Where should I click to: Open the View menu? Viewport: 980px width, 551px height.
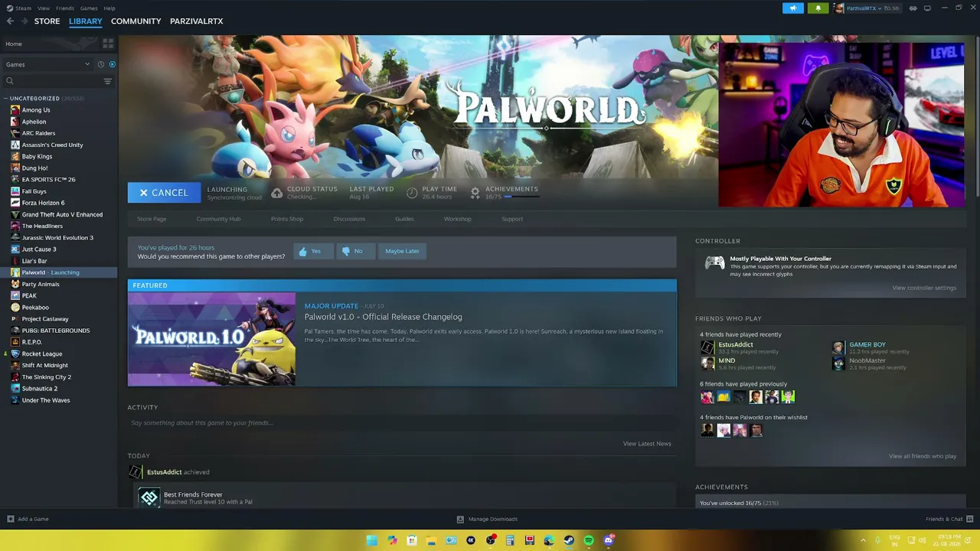[44, 8]
